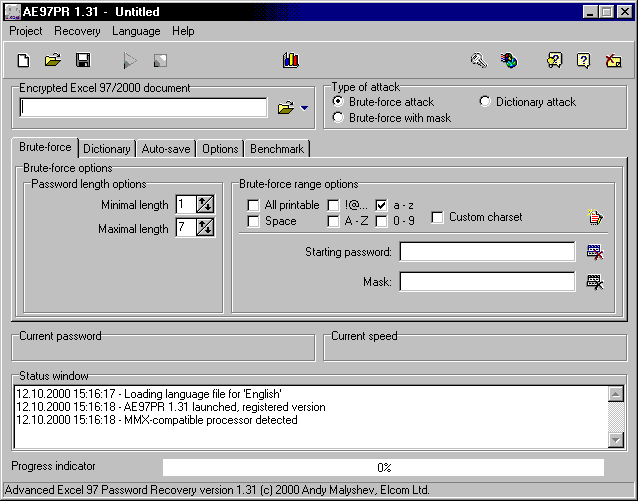638x501 pixels.
Task: Click the "AE97PR 1.31 launched, registered version" log line
Action: pos(170,407)
